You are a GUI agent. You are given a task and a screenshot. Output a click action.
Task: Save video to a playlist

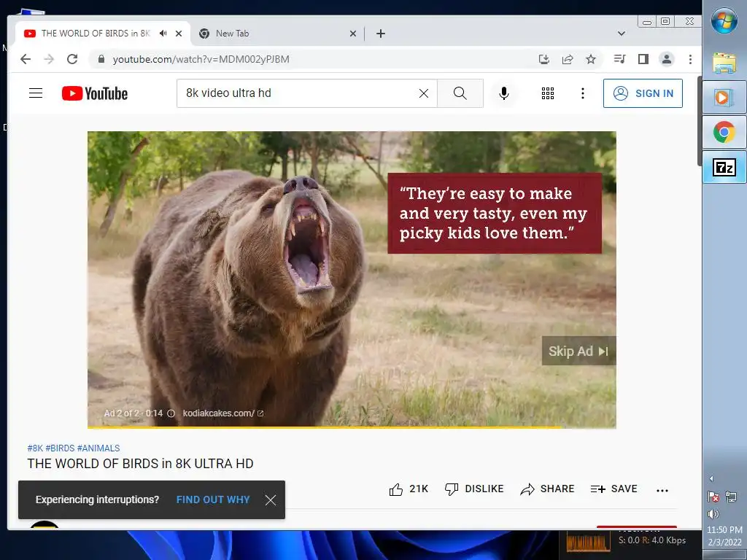pyautogui.click(x=614, y=489)
